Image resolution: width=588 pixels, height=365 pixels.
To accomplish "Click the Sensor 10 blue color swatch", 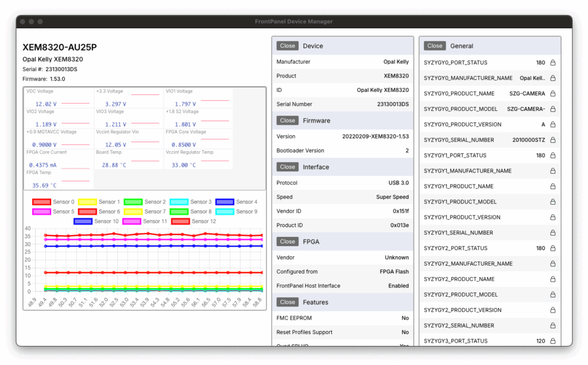I will [83, 221].
